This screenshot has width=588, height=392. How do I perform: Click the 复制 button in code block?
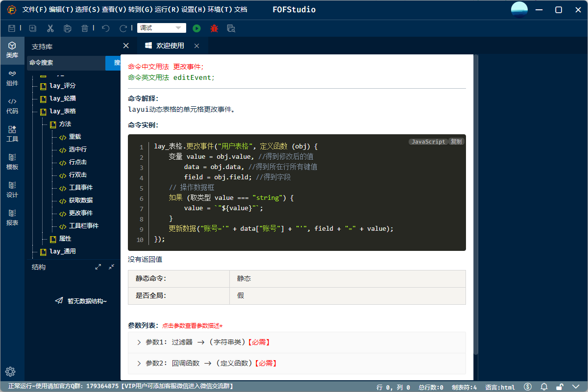click(x=456, y=142)
